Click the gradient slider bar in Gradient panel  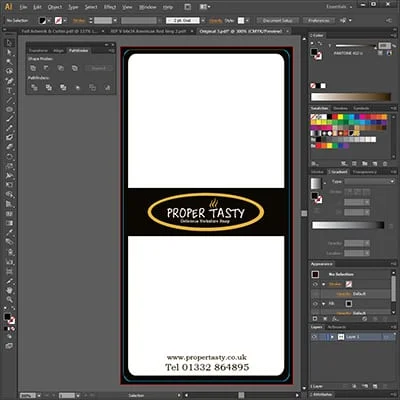pyautogui.click(x=348, y=225)
